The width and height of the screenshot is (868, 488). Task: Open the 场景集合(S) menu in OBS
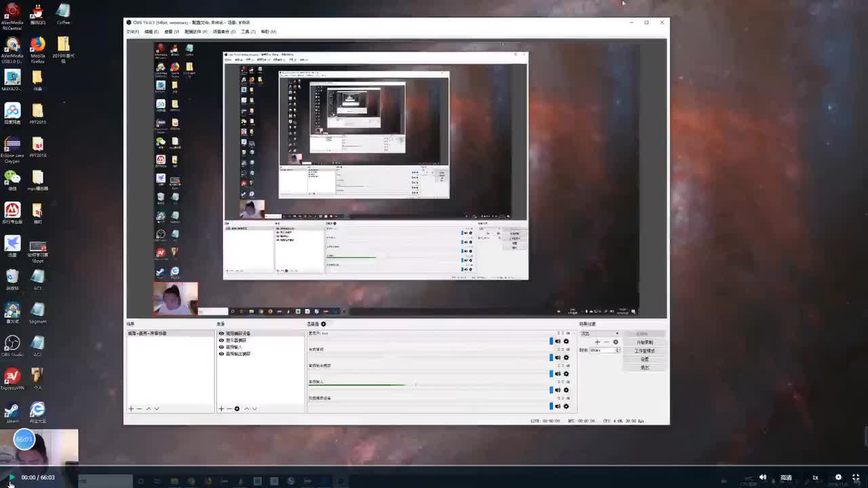[x=224, y=32]
